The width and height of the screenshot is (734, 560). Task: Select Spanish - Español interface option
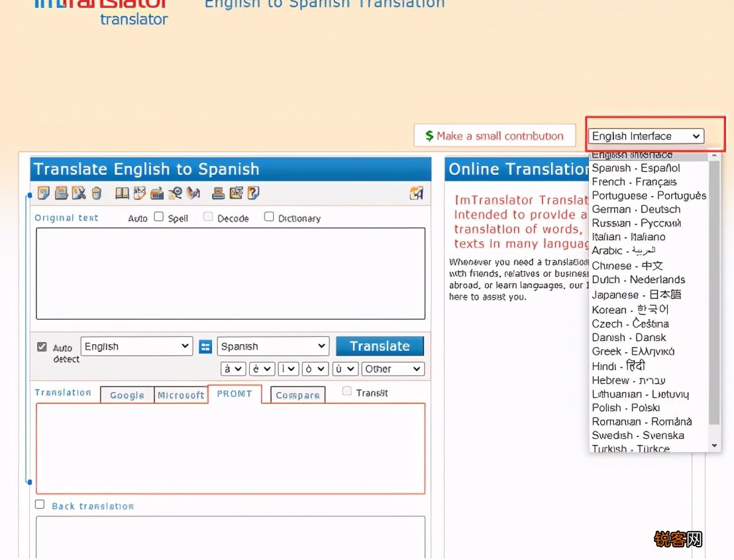click(x=649, y=168)
